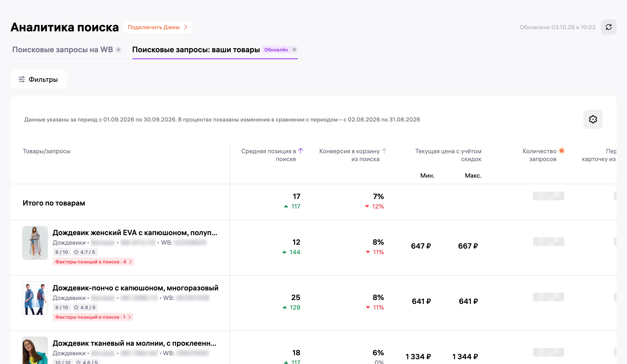Click 9 / 10 badge of EVA raincoat
The width and height of the screenshot is (627, 364).
61,252
